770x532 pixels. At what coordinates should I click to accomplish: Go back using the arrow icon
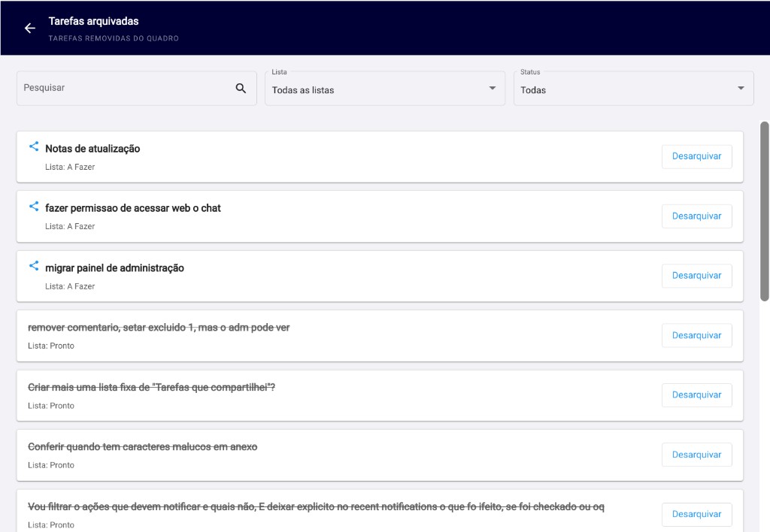30,28
